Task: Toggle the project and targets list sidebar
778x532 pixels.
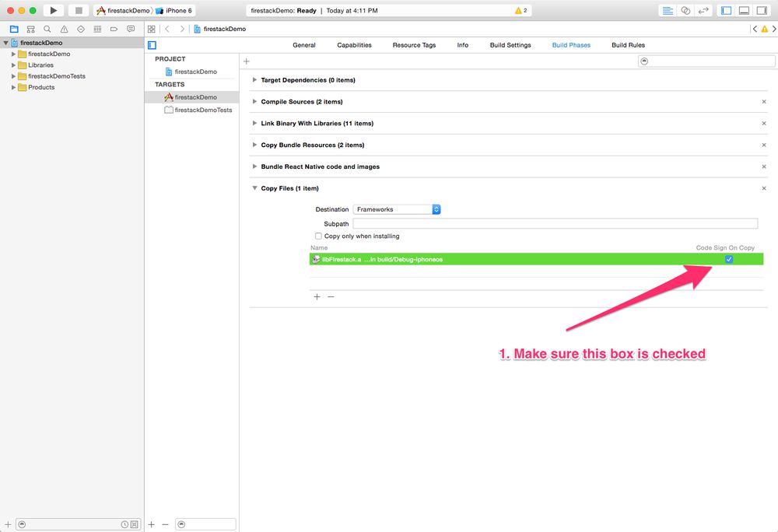Action: [152, 45]
